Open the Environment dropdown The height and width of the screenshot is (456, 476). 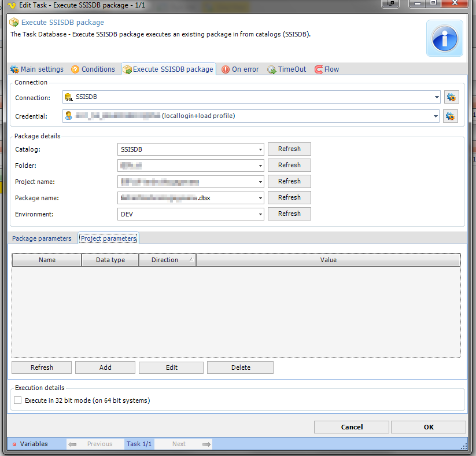point(260,214)
